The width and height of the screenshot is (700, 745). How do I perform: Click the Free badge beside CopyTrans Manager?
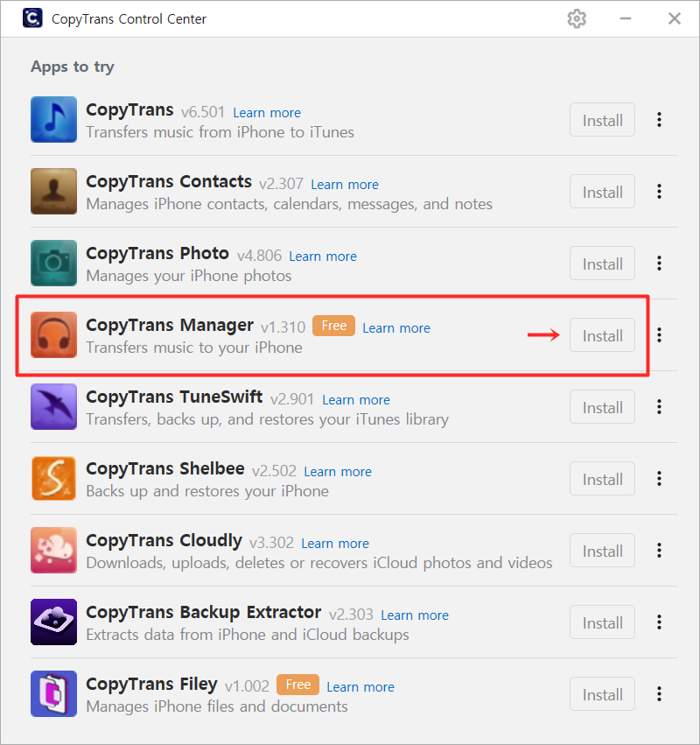click(x=334, y=326)
